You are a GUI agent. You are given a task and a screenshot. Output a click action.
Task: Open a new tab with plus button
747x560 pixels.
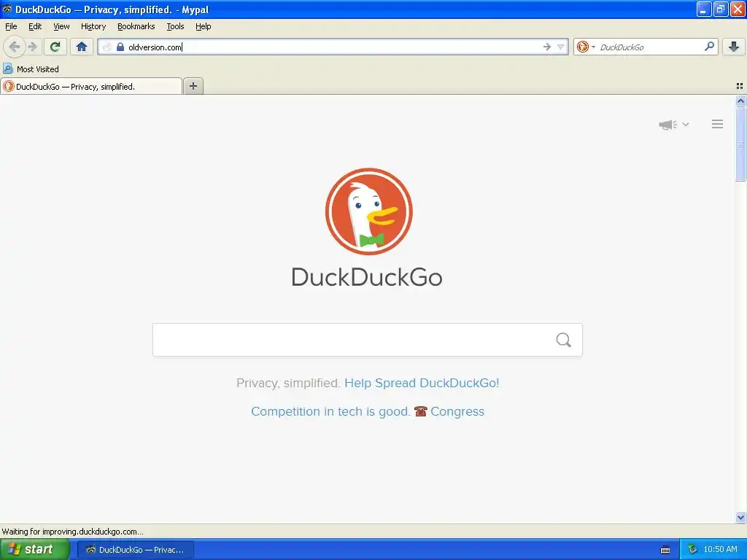193,86
